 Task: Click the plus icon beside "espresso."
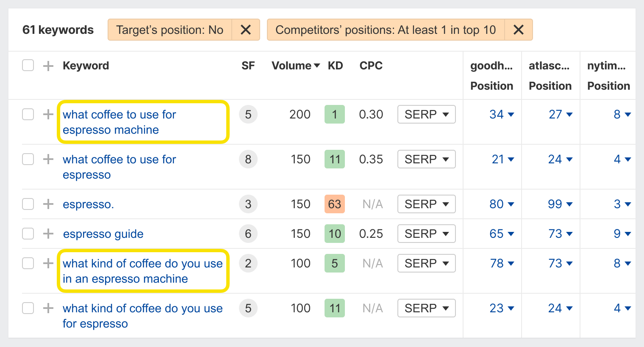pos(47,204)
